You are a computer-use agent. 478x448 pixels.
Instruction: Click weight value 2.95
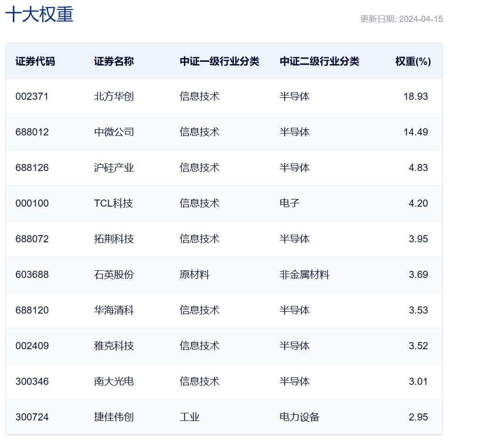point(418,417)
